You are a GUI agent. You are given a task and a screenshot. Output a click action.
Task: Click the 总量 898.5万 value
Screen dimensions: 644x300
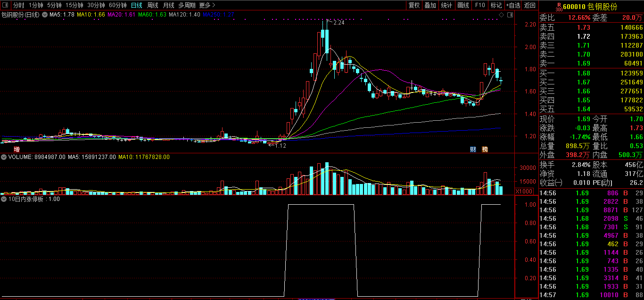pos(578,146)
